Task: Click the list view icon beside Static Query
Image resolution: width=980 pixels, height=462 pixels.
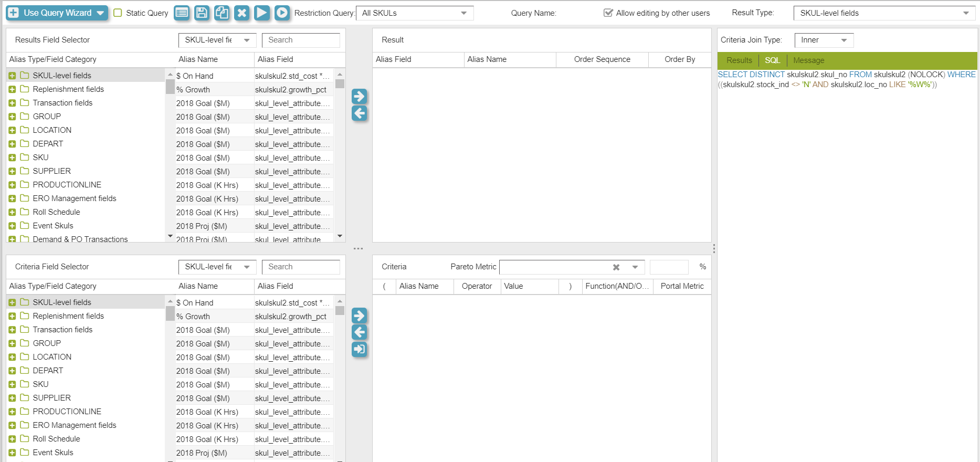Action: coord(182,13)
